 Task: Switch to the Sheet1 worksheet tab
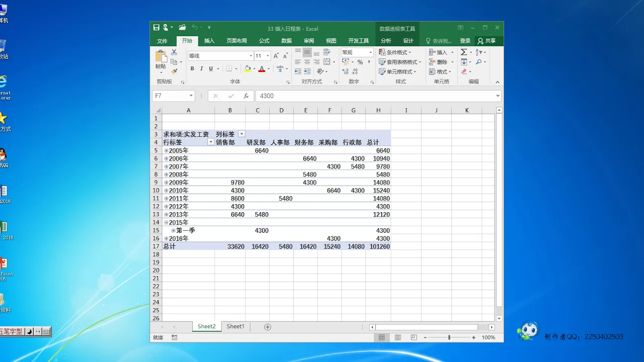pyautogui.click(x=235, y=326)
